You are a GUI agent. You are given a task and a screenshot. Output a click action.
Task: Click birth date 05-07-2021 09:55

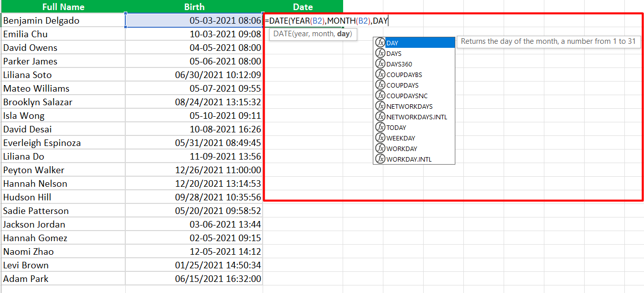coord(194,89)
